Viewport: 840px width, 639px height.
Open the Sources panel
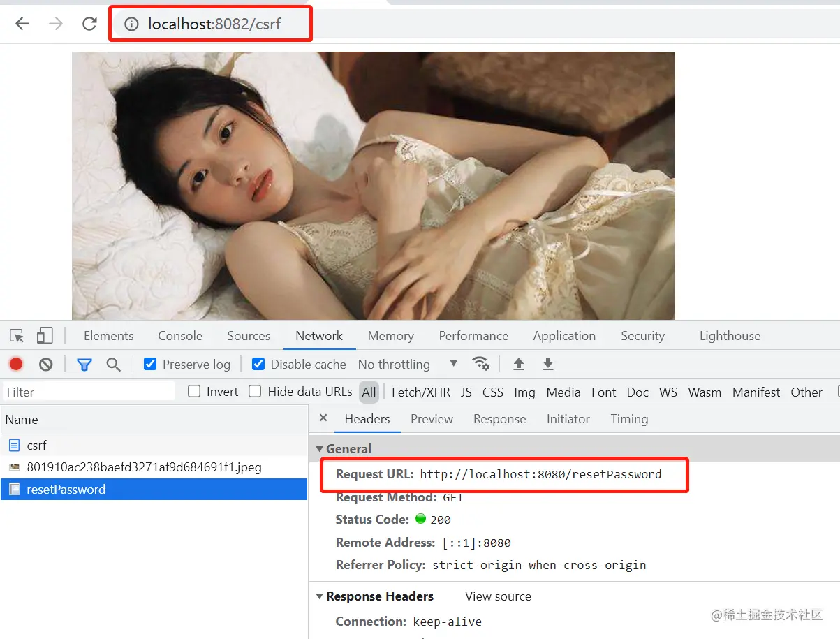pyautogui.click(x=249, y=336)
